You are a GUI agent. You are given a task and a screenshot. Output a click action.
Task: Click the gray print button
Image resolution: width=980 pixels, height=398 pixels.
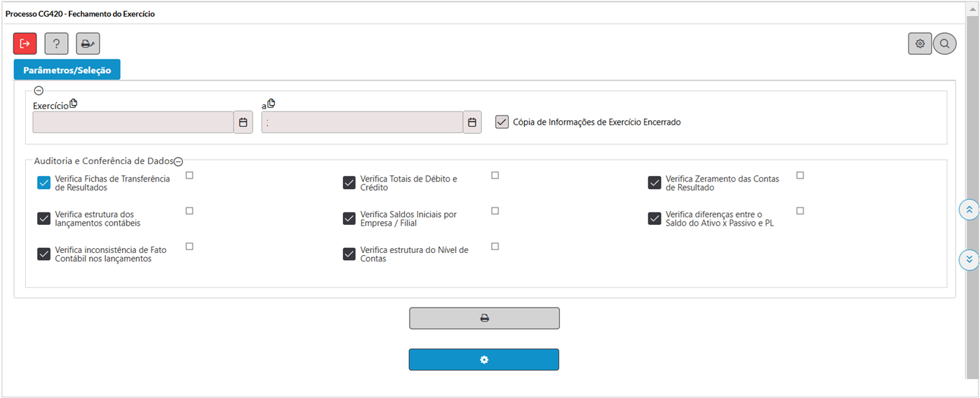(x=484, y=318)
